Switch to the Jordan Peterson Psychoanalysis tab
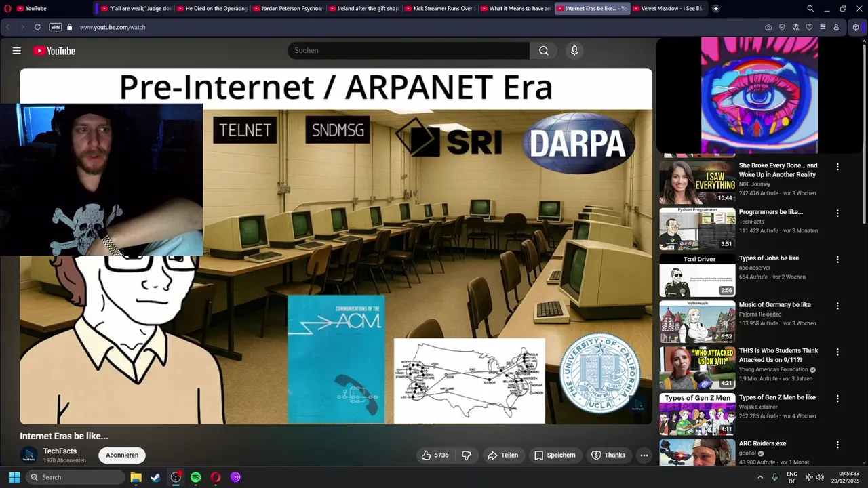 [287, 9]
